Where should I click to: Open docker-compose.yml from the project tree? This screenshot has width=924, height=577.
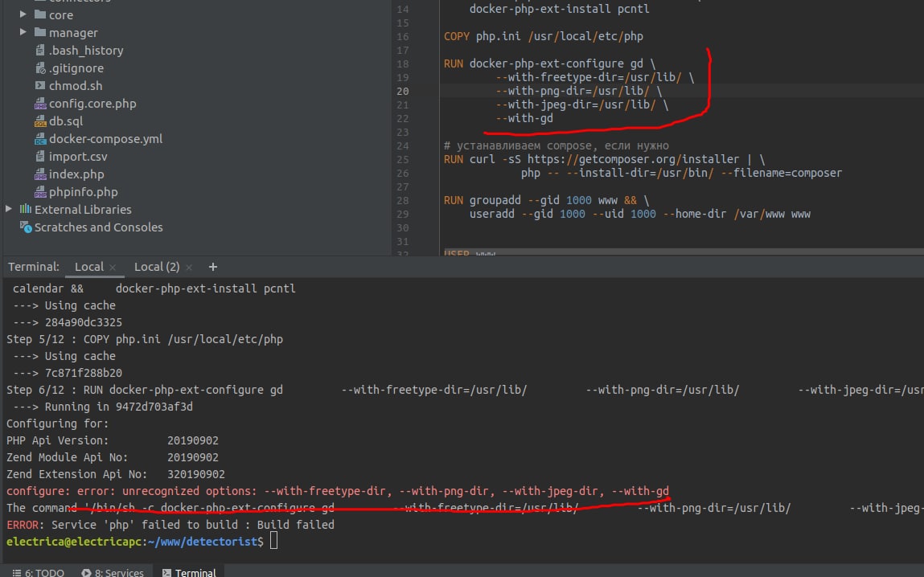[105, 139]
